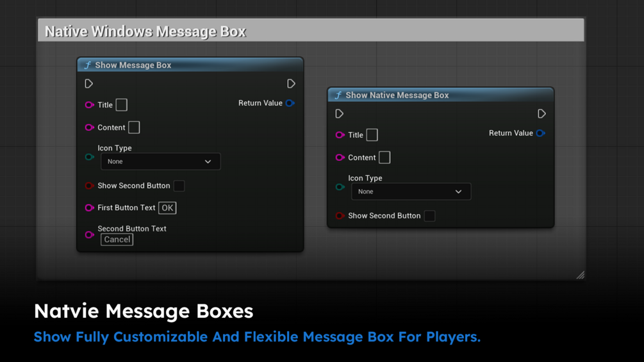Click Return Value pin on Show Native Message Box
The width and height of the screenshot is (644, 362).
coord(540,133)
